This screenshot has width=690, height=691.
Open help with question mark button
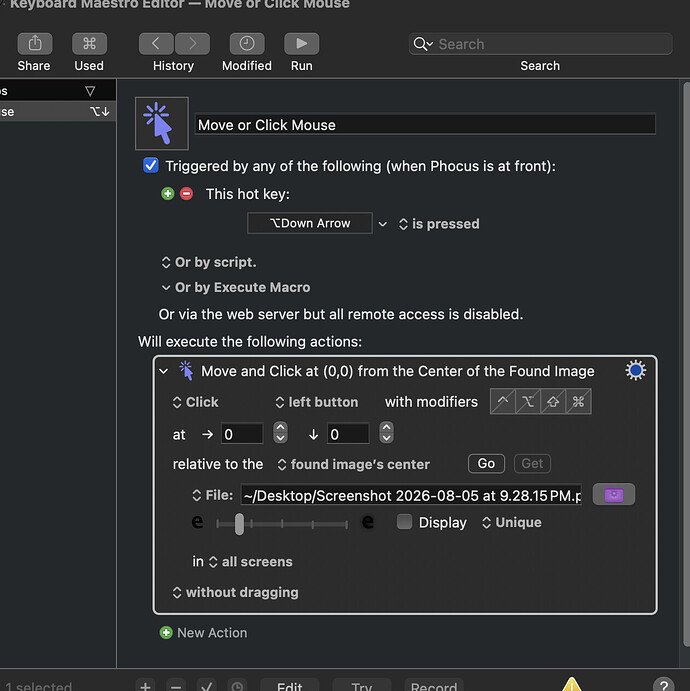coord(664,684)
